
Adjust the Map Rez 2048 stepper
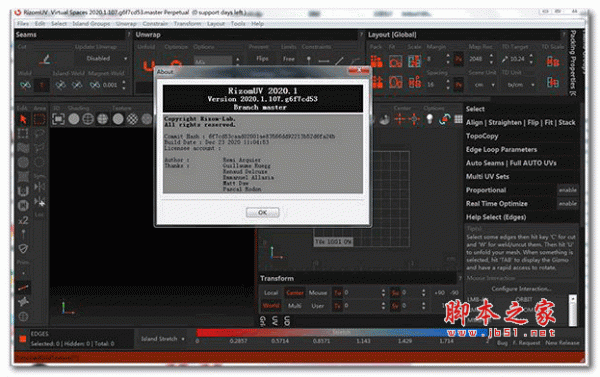(x=492, y=59)
